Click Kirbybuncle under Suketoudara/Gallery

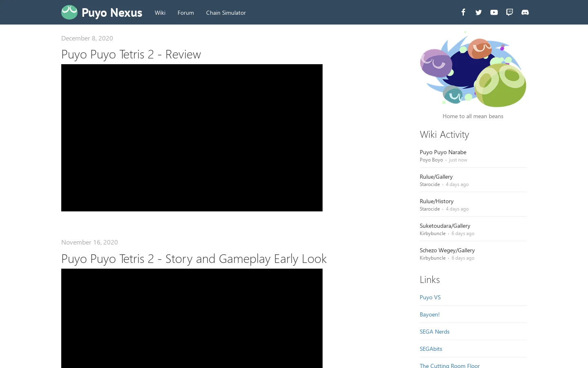click(x=432, y=233)
